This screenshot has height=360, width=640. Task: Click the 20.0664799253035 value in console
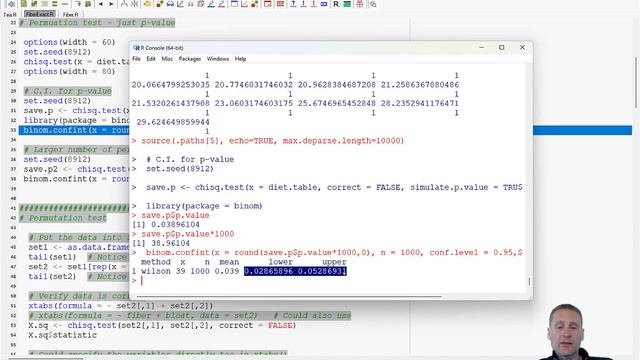click(x=171, y=85)
